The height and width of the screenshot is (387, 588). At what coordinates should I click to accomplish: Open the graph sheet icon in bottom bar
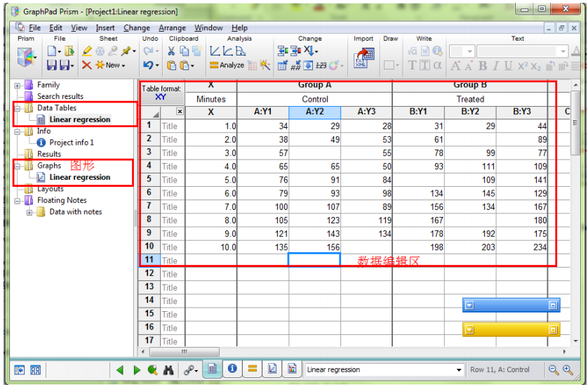[272, 369]
